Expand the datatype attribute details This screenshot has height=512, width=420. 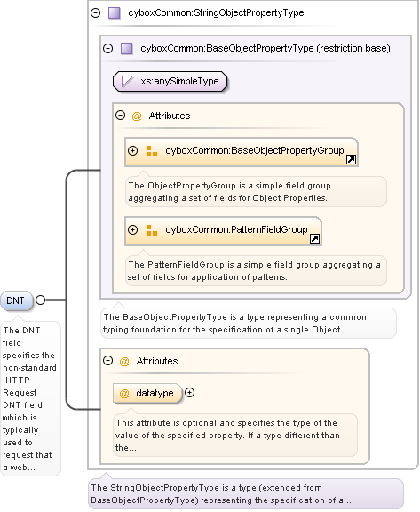tap(189, 393)
